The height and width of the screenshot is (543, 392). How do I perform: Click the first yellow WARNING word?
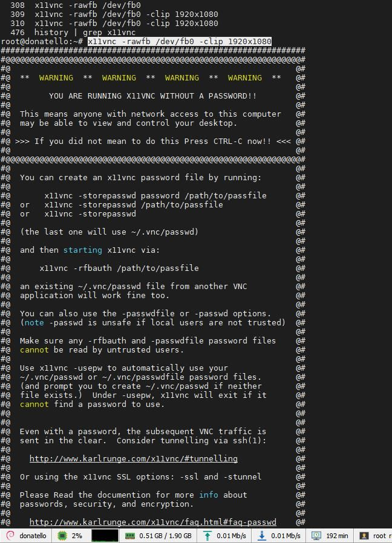pyautogui.click(x=56, y=77)
